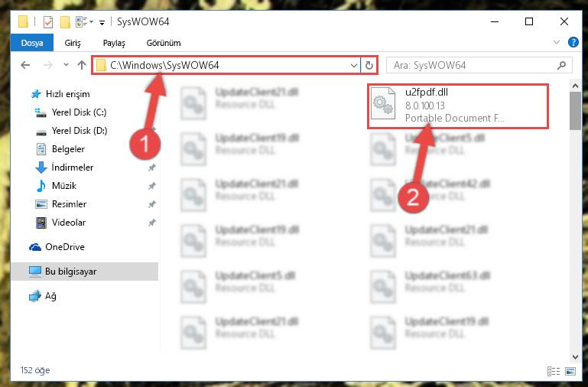The width and height of the screenshot is (588, 387).
Task: Select the u2fpdf.dll file
Action: [457, 106]
